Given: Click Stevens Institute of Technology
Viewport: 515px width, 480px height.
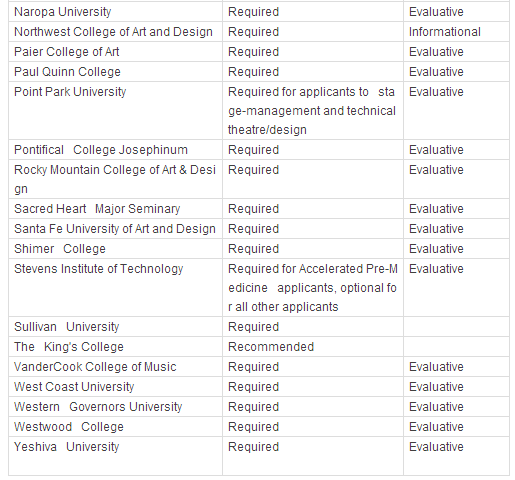Looking at the screenshot, I should click(x=99, y=269).
